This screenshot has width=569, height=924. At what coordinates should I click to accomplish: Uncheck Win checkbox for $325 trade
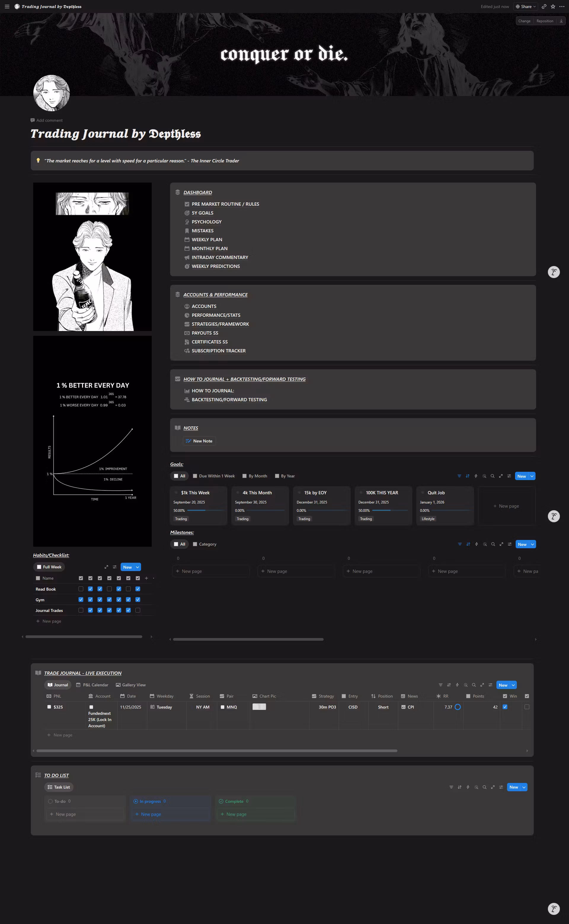click(x=505, y=707)
